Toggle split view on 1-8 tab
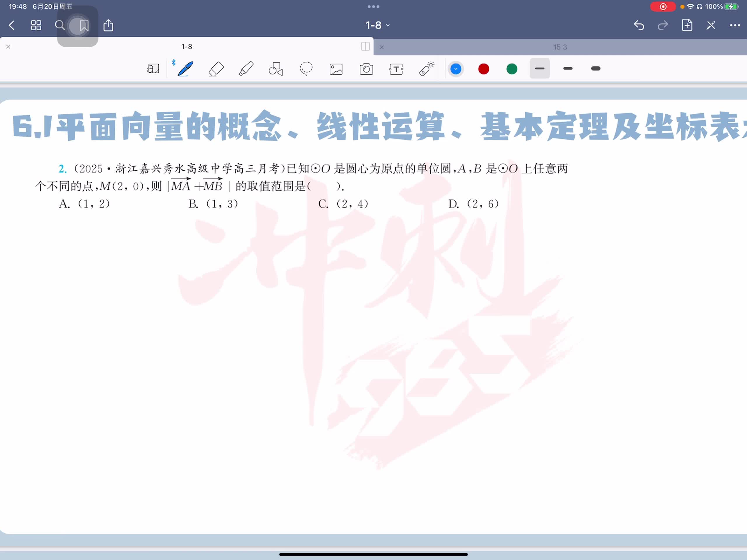The height and width of the screenshot is (560, 747). coord(365,47)
